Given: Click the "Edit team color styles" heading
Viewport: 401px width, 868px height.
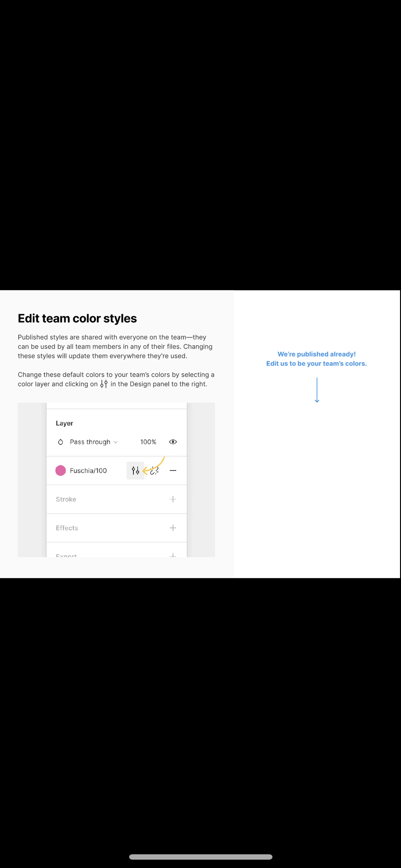Looking at the screenshot, I should tap(77, 318).
